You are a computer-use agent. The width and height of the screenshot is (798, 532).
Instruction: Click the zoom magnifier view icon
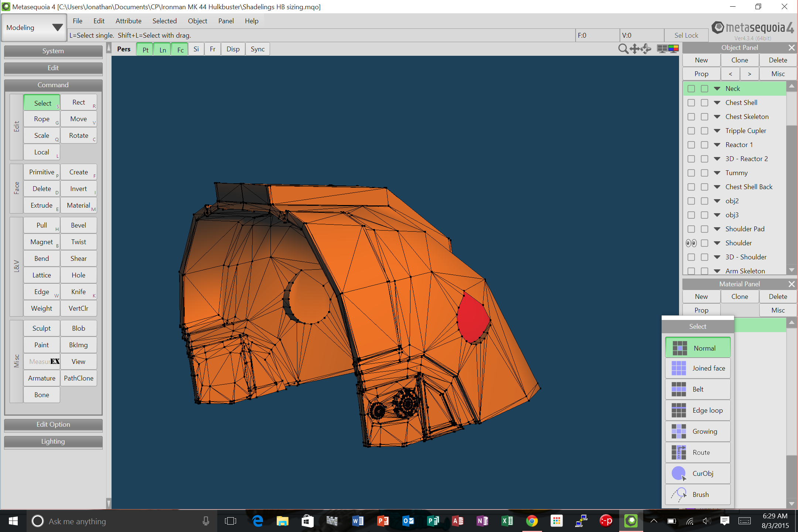click(x=623, y=49)
